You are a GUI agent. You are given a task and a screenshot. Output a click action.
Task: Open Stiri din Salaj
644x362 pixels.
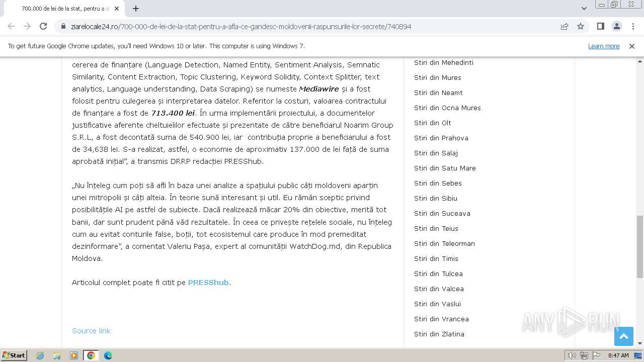tap(436, 153)
